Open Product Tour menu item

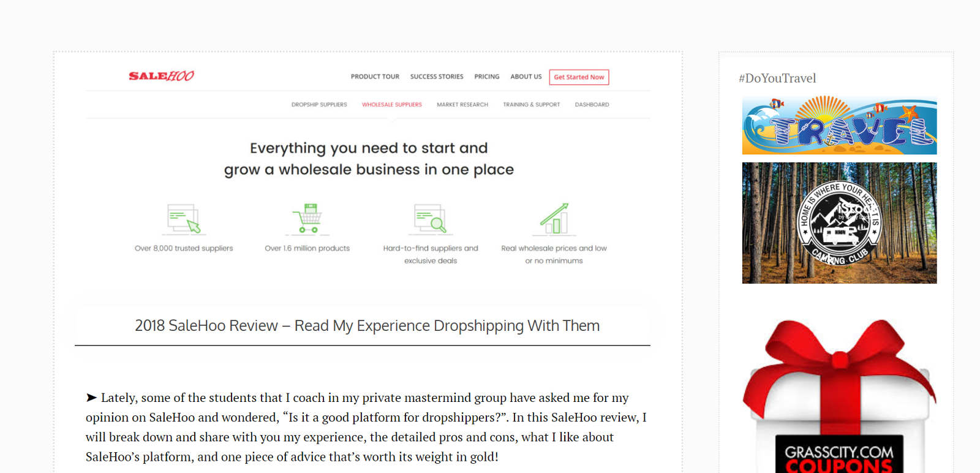click(375, 77)
